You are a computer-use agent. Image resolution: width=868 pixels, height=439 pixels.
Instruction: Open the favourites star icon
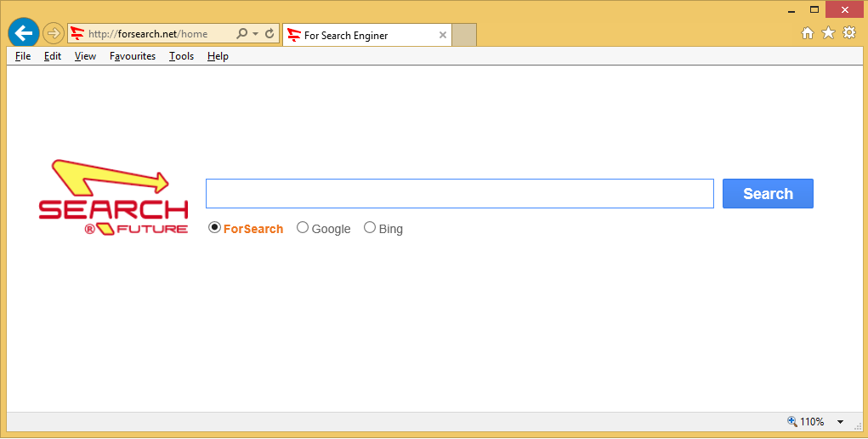828,33
